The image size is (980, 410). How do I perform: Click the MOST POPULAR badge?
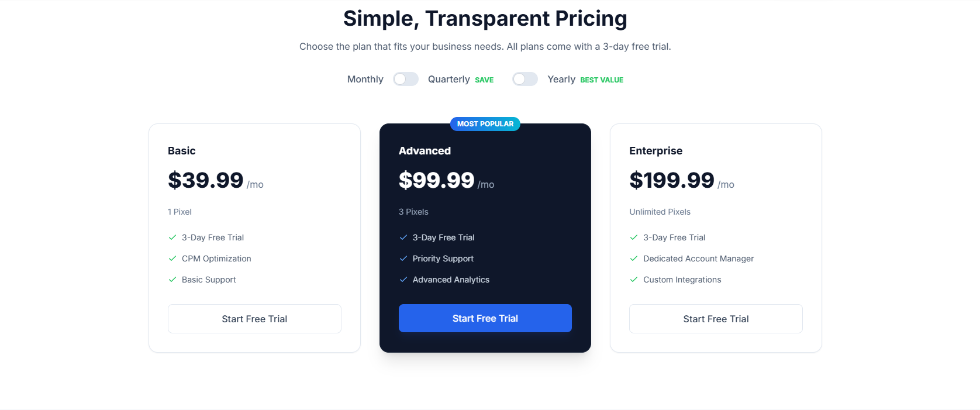click(485, 123)
